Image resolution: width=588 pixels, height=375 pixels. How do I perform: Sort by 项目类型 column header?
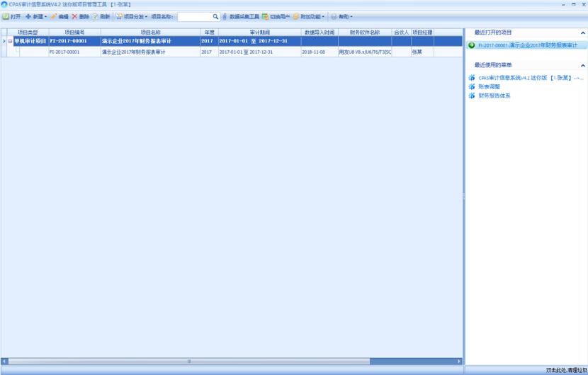(28, 33)
